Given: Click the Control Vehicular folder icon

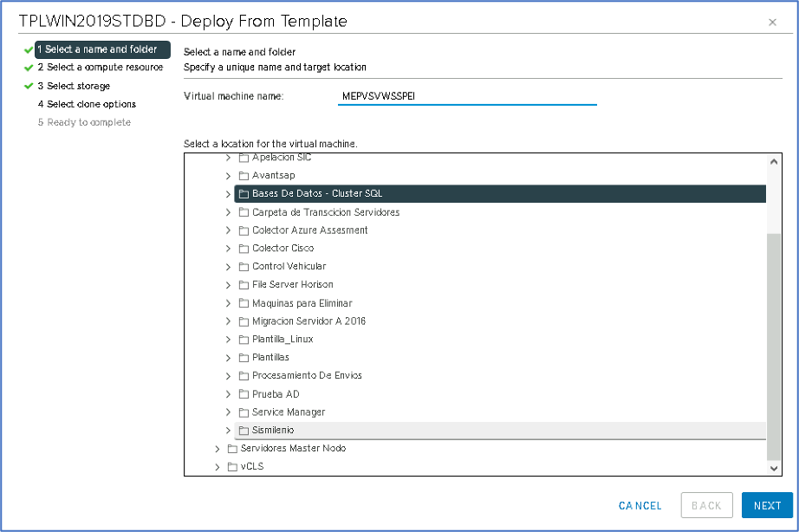Looking at the screenshot, I should pos(244,267).
